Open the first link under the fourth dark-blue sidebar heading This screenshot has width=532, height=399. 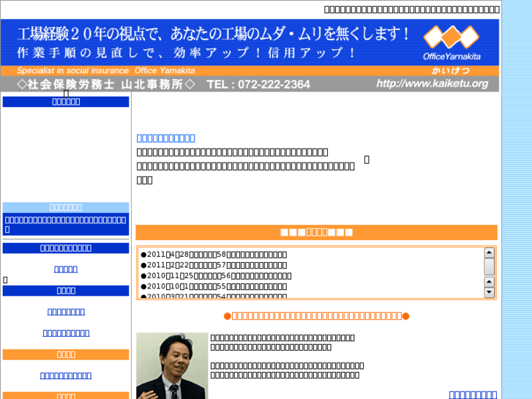[66, 311]
